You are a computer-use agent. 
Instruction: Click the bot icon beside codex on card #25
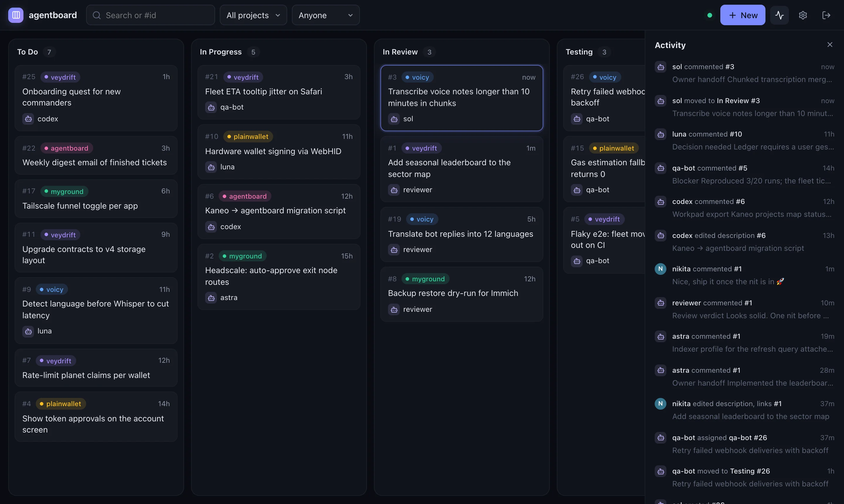click(x=28, y=119)
